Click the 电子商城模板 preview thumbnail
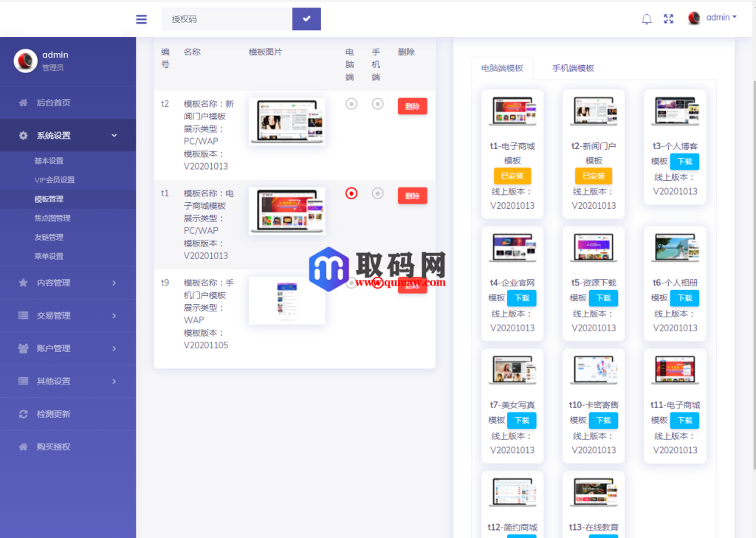Screen dimensions: 756x538 [286, 209]
